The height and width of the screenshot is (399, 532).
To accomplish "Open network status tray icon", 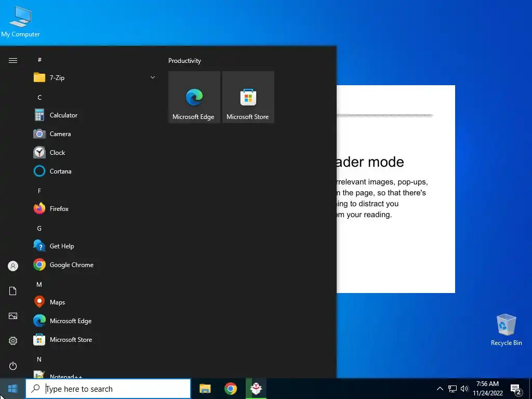I will 453,389.
